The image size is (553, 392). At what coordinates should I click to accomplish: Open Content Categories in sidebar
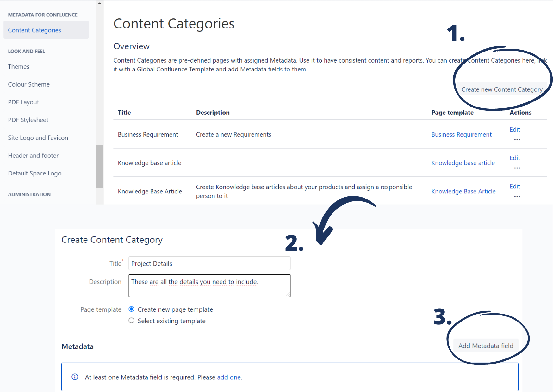click(x=34, y=30)
